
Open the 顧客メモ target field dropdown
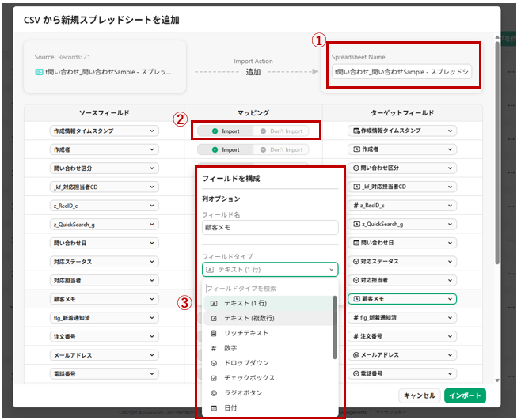(401, 299)
